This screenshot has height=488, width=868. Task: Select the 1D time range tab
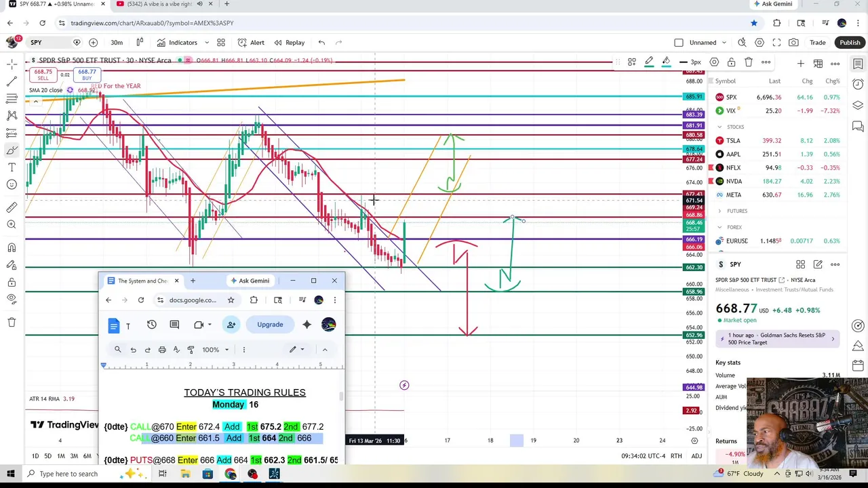pyautogui.click(x=35, y=456)
